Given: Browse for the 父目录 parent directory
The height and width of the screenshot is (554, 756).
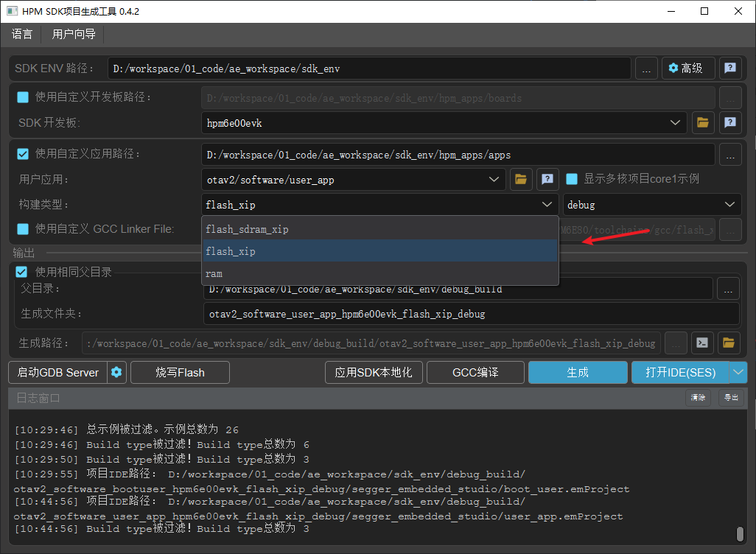Looking at the screenshot, I should [x=728, y=289].
